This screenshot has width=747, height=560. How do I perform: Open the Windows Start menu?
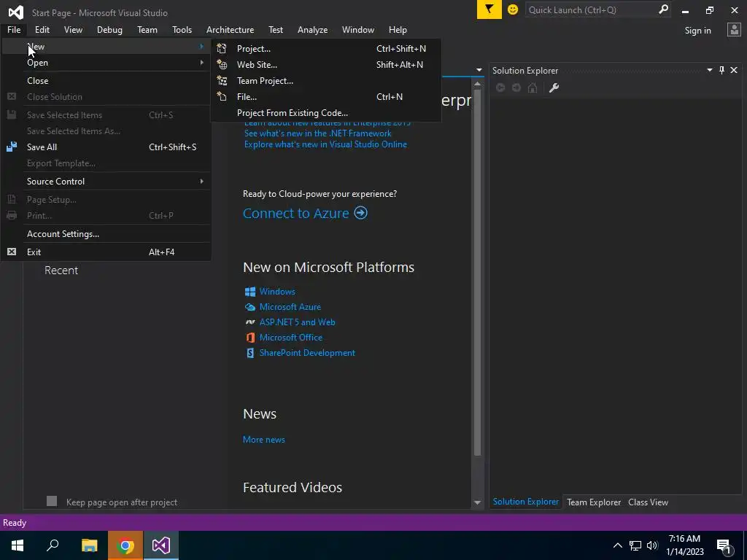click(18, 545)
